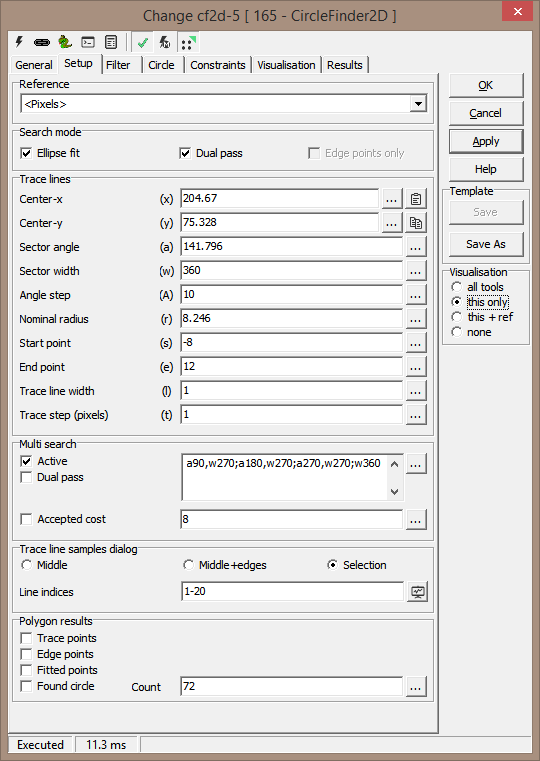Toggle Multi search Active checkbox
This screenshot has width=540, height=761.
point(26,461)
